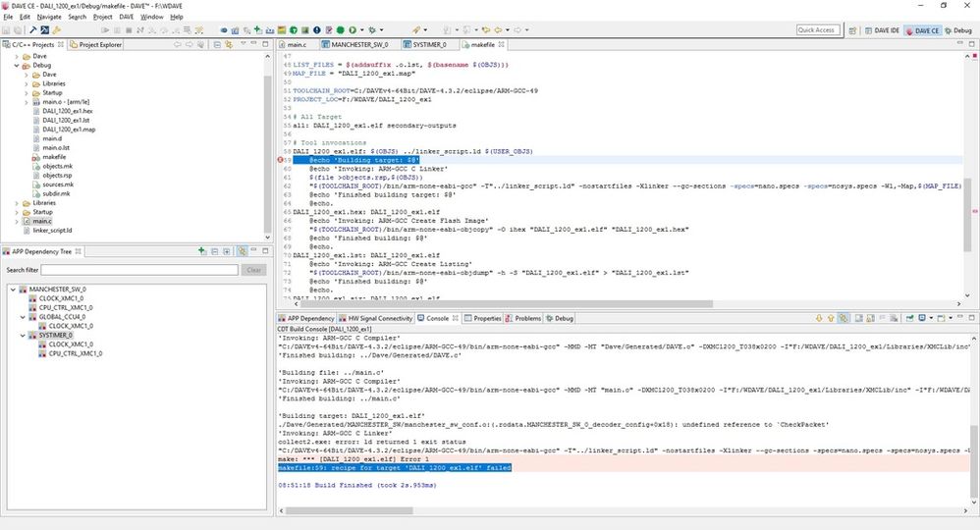Image resolution: width=980 pixels, height=530 pixels.
Task: Toggle the highlighted console wrap icon
Action: click(x=844, y=318)
